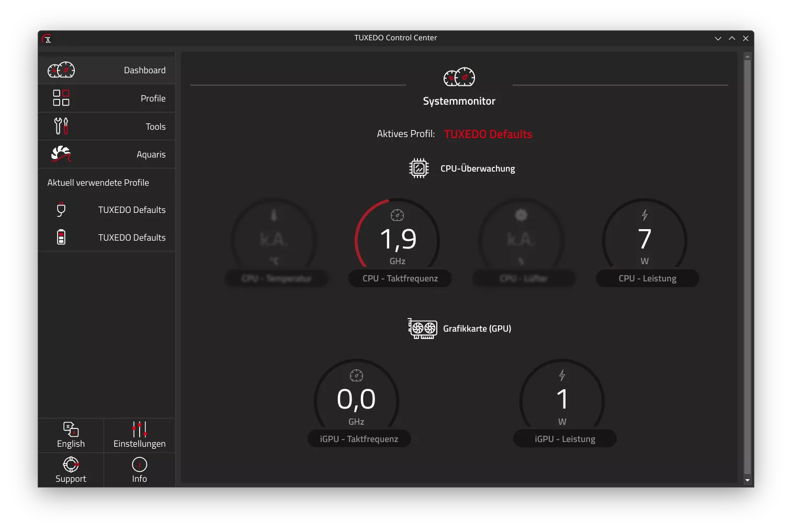Click the TUXEDO logo in title bar

47,38
